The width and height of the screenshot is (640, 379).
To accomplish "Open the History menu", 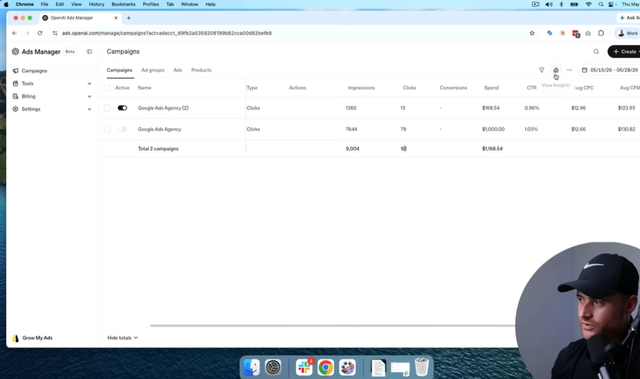I will tap(96, 4).
